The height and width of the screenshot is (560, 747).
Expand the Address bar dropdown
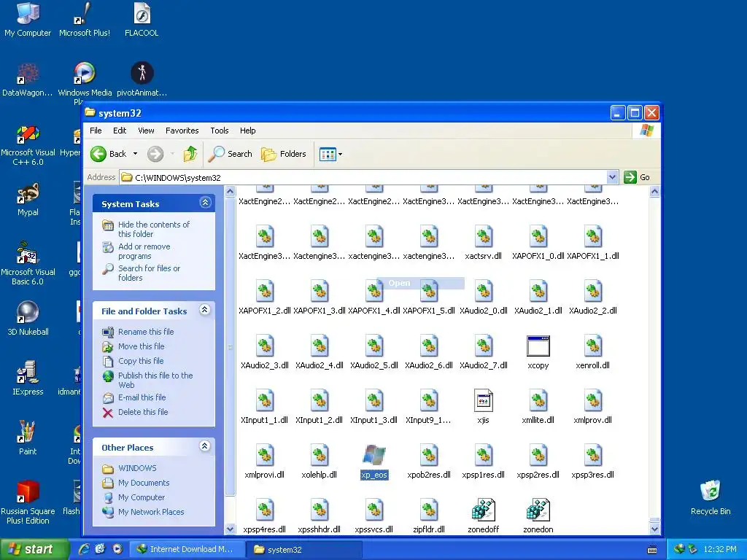612,177
